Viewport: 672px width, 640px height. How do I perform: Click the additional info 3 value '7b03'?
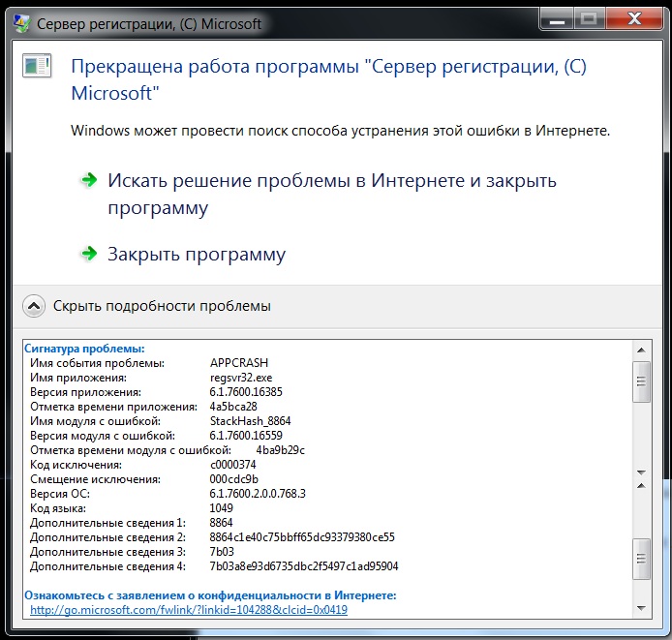[x=222, y=552]
